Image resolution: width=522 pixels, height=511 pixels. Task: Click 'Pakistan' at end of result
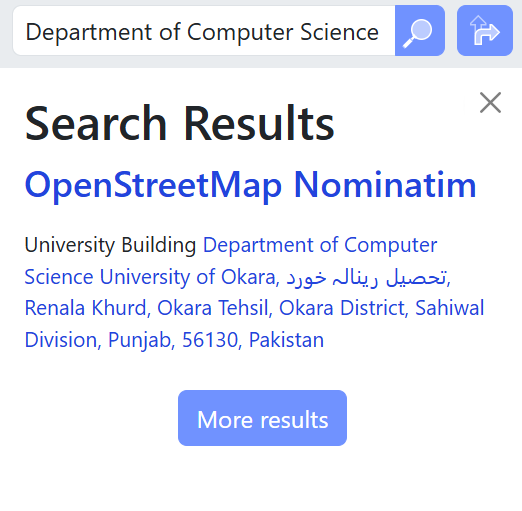coord(286,340)
